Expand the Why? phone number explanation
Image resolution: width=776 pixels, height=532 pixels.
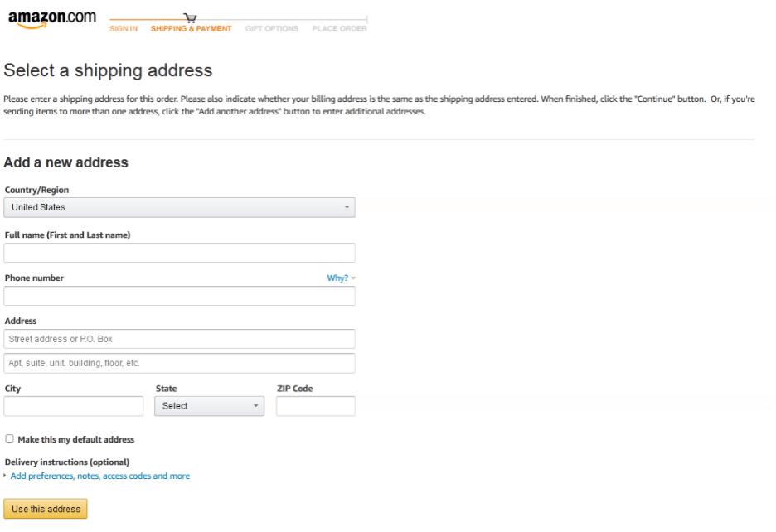(x=341, y=278)
